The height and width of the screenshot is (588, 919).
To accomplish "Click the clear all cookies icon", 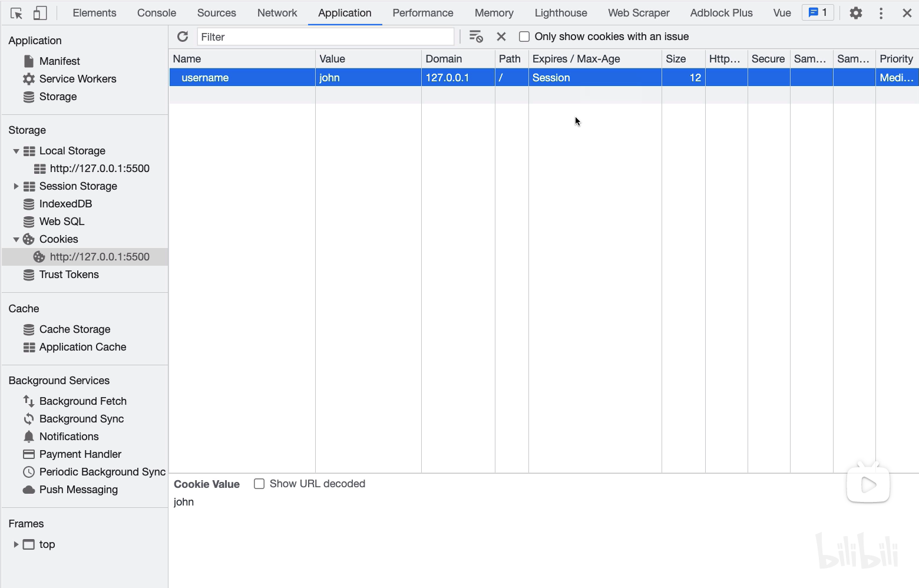I will (476, 37).
